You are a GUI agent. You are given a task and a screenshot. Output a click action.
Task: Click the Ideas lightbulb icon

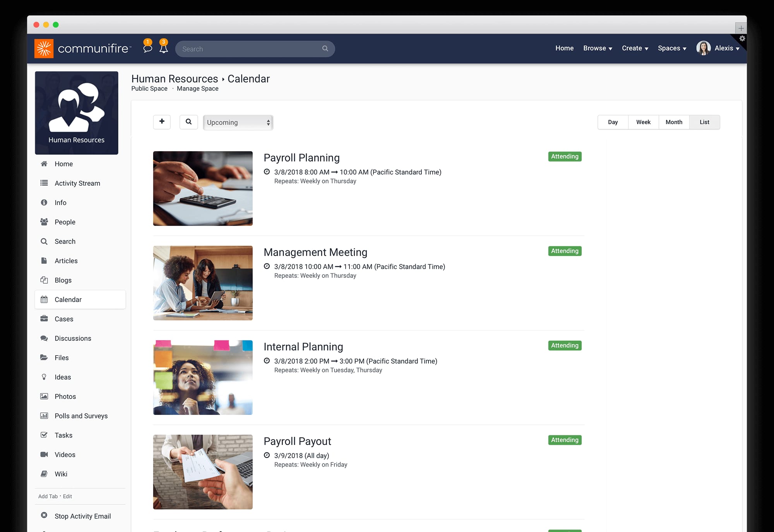44,376
